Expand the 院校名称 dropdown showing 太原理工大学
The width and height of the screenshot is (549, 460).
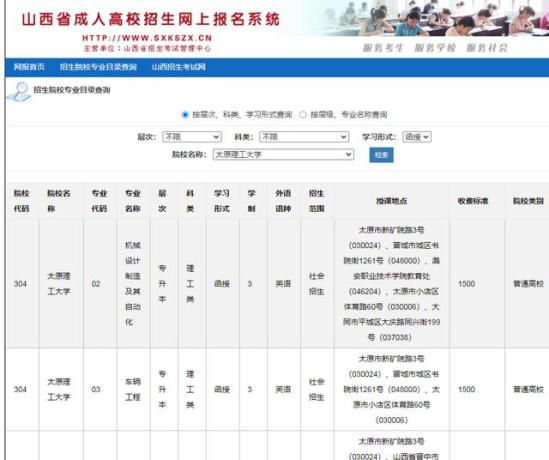coord(283,154)
